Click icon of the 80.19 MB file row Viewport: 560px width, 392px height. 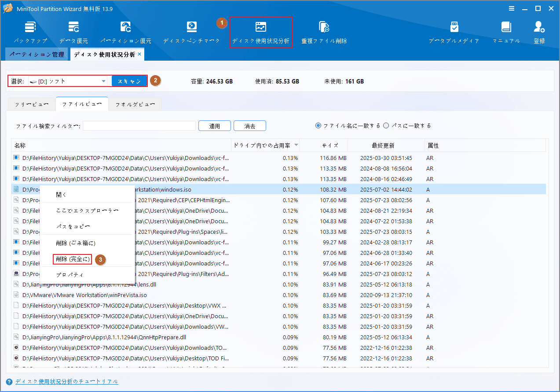click(x=17, y=337)
